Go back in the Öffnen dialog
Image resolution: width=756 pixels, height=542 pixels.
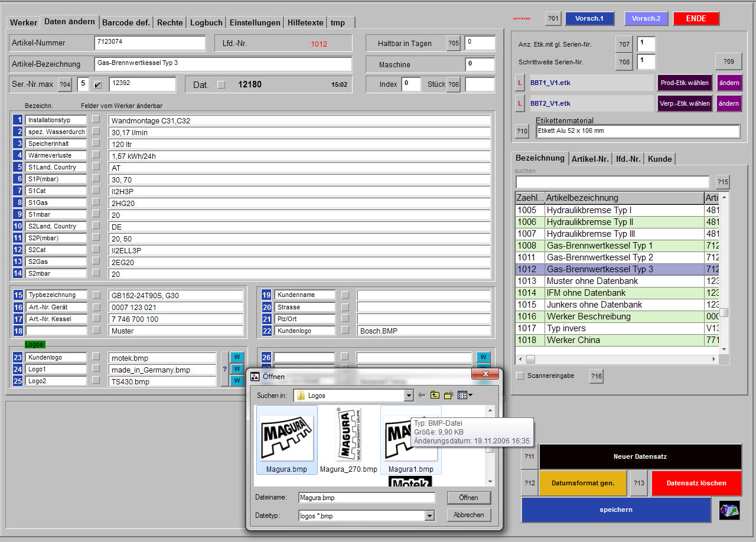[x=422, y=395]
